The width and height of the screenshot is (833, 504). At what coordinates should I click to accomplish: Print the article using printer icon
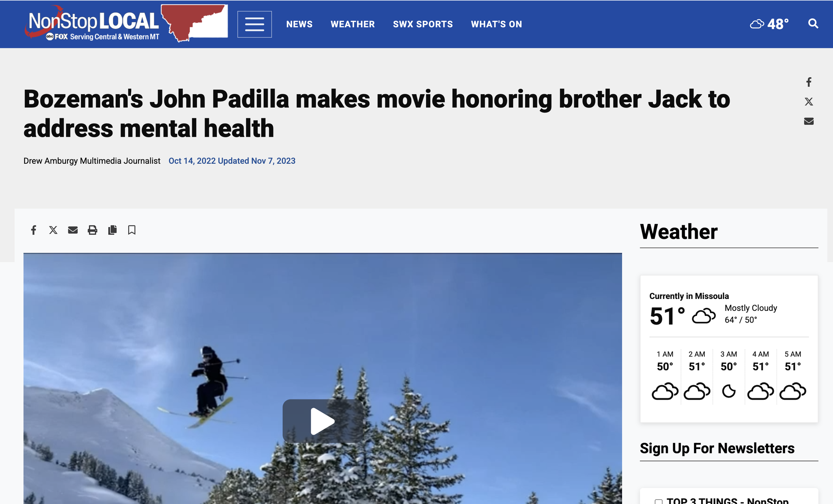coord(92,230)
